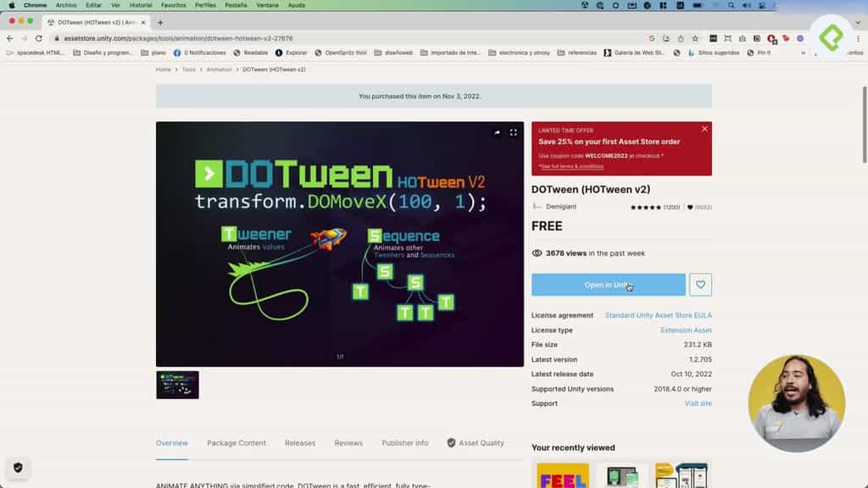The width and height of the screenshot is (868, 488).
Task: Open the Publisher info tab
Action: tap(404, 443)
